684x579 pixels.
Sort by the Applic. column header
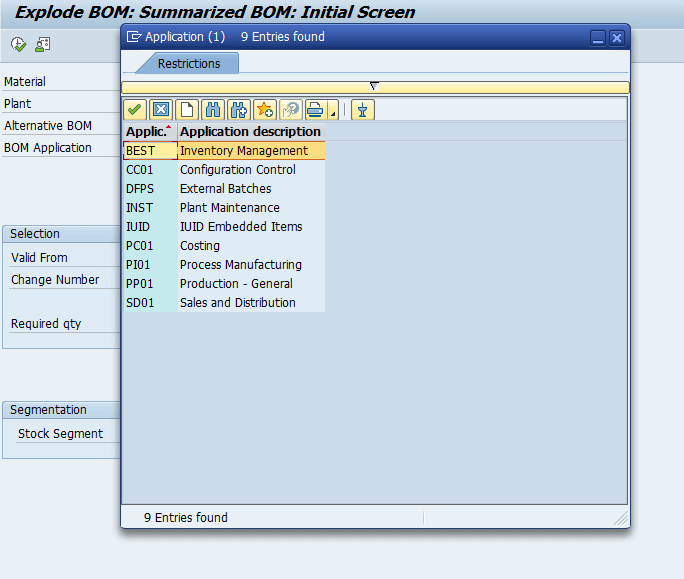pyautogui.click(x=150, y=131)
